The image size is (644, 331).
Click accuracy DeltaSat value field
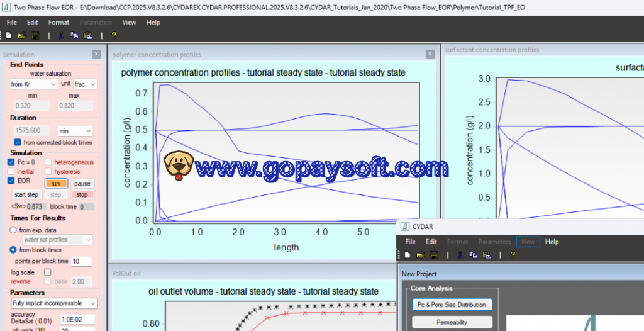[77, 320]
